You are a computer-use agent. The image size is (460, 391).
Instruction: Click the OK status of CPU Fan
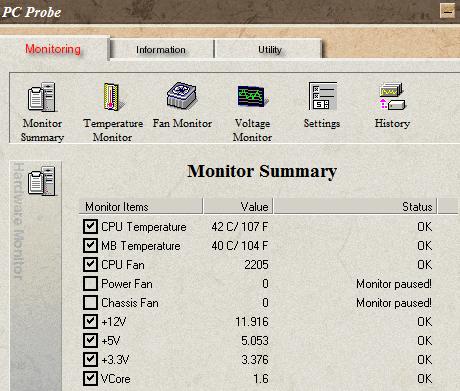coord(425,265)
